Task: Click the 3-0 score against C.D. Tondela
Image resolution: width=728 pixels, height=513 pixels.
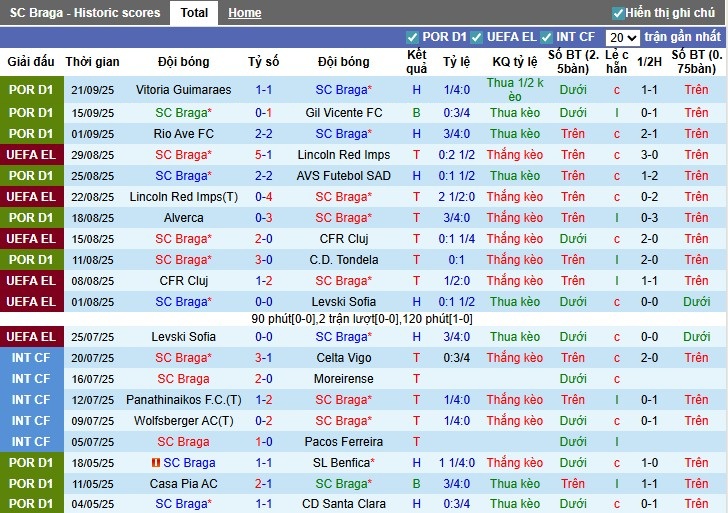Action: (263, 260)
